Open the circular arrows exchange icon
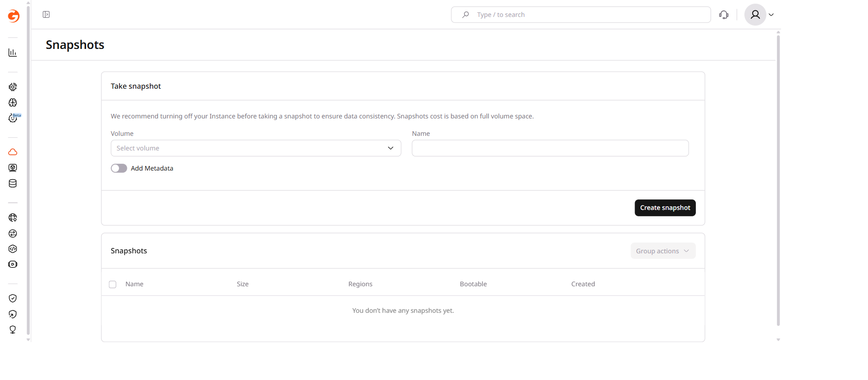 tap(13, 233)
